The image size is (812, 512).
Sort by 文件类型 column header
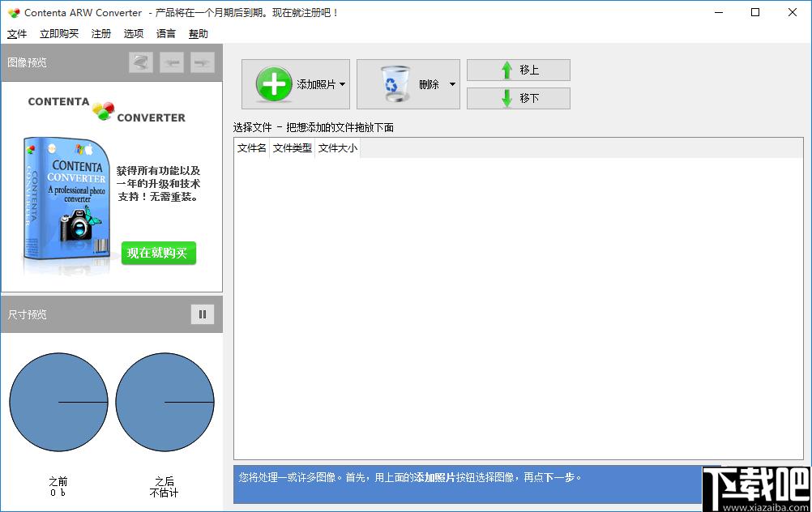[x=292, y=148]
